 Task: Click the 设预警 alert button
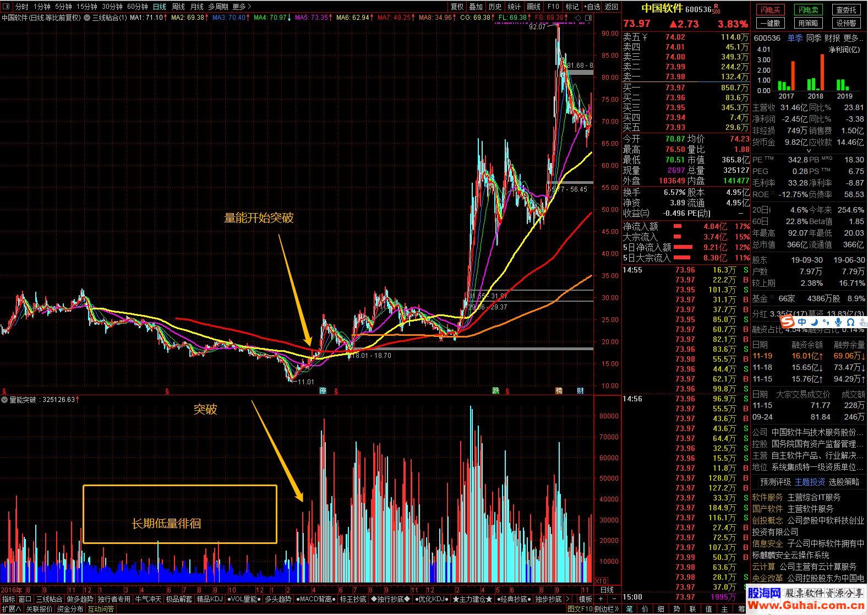pyautogui.click(x=846, y=23)
